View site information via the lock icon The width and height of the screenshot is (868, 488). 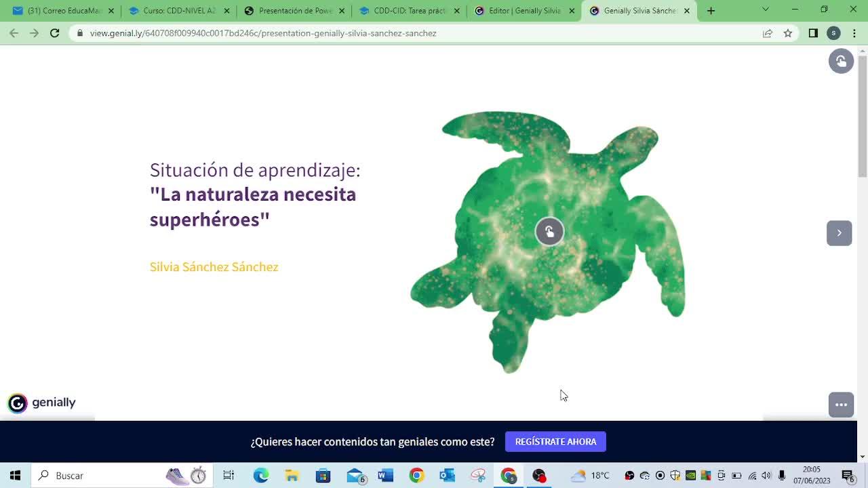click(x=80, y=33)
